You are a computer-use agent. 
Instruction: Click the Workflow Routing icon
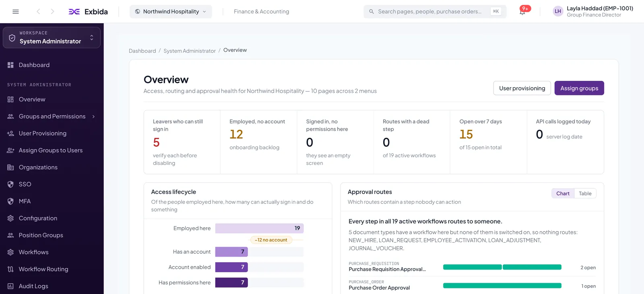point(10,269)
